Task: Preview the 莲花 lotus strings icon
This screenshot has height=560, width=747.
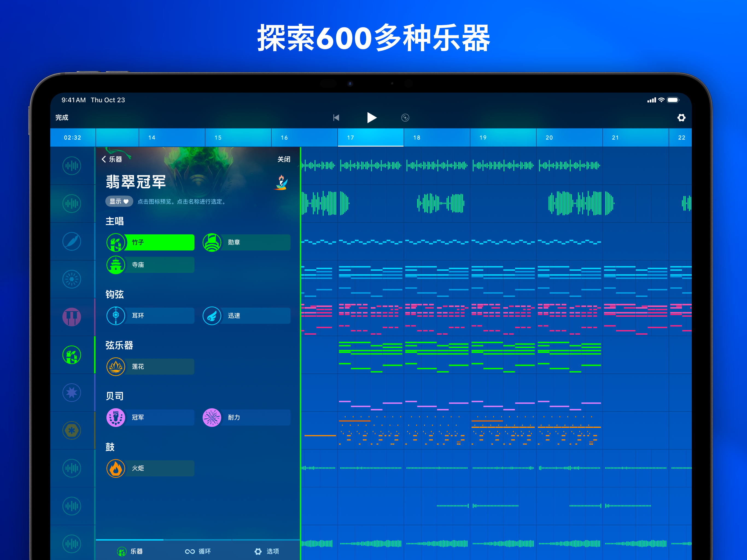Action: (115, 366)
